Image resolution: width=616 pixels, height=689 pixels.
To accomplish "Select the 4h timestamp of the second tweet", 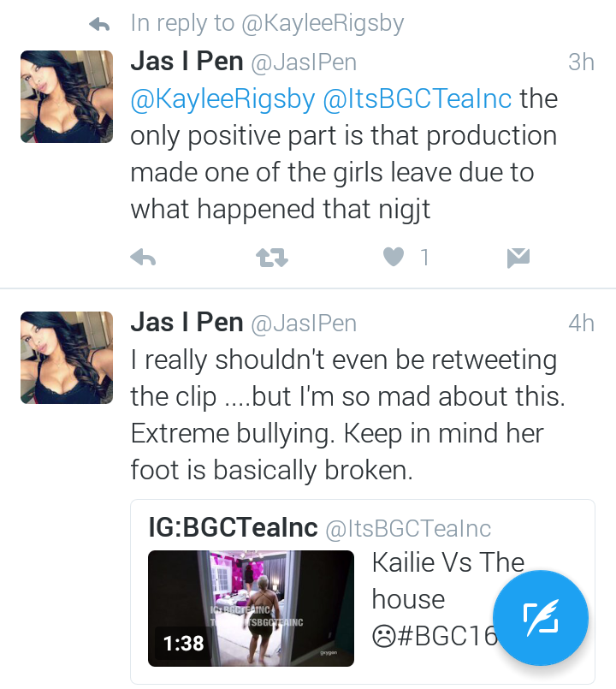I will pos(581,324).
